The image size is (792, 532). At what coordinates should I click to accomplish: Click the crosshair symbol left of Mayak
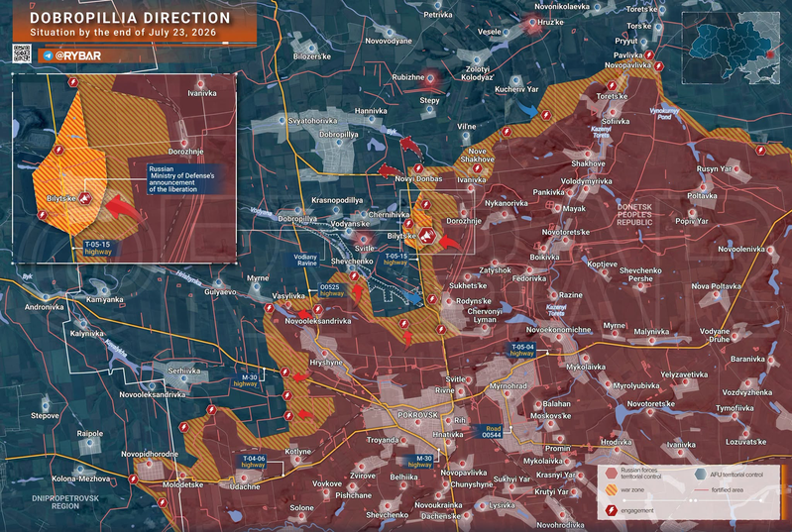(x=550, y=205)
